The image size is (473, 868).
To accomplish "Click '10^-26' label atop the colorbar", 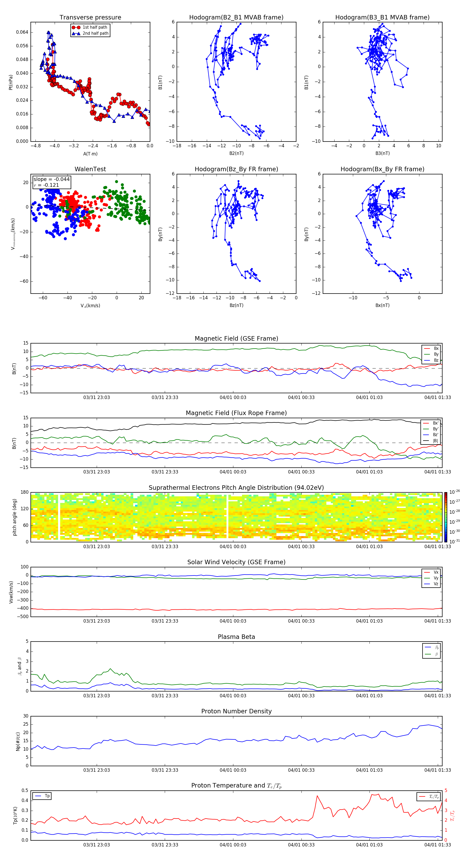I will (x=455, y=492).
